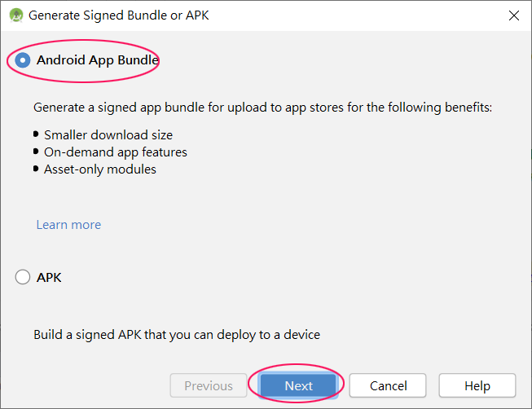Proceed with the Next button
The image size is (532, 409).
pos(298,385)
